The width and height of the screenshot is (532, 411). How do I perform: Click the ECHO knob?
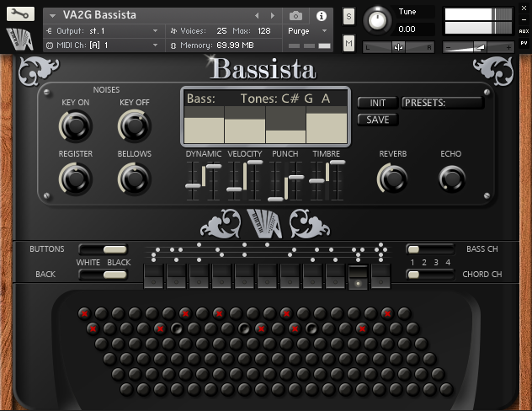click(x=451, y=178)
